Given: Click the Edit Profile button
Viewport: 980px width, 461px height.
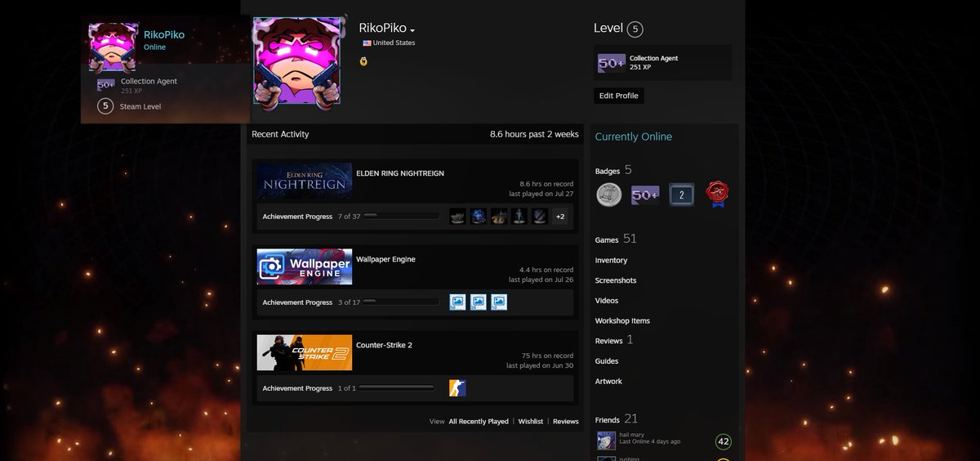Looking at the screenshot, I should coord(618,96).
